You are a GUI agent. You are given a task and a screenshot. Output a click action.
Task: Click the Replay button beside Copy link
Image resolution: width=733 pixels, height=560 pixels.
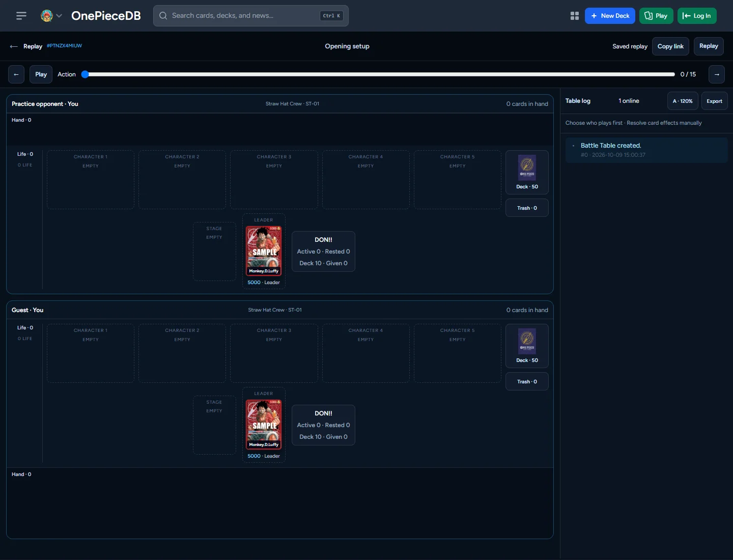(x=709, y=46)
